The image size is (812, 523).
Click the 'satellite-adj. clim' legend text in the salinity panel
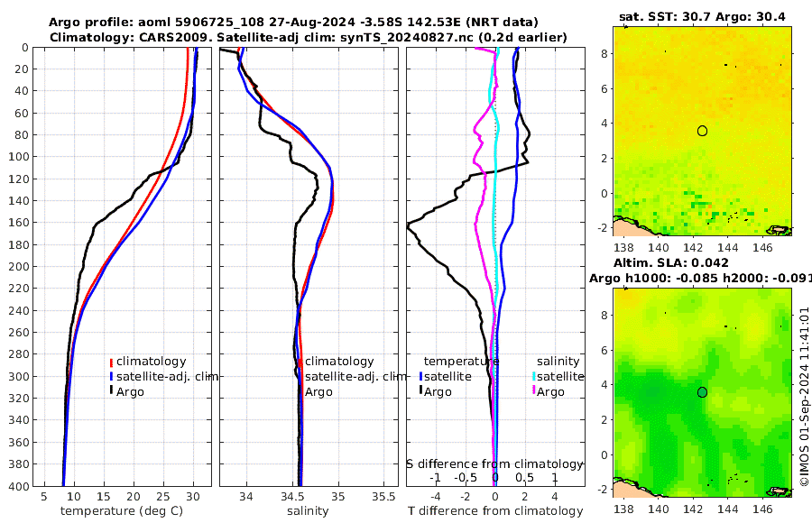(355, 376)
